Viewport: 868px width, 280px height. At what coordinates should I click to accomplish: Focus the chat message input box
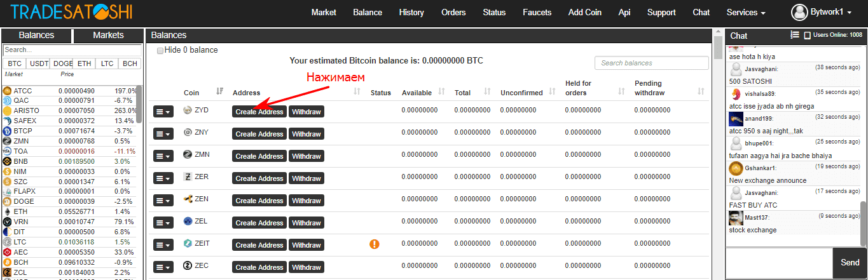point(779,263)
